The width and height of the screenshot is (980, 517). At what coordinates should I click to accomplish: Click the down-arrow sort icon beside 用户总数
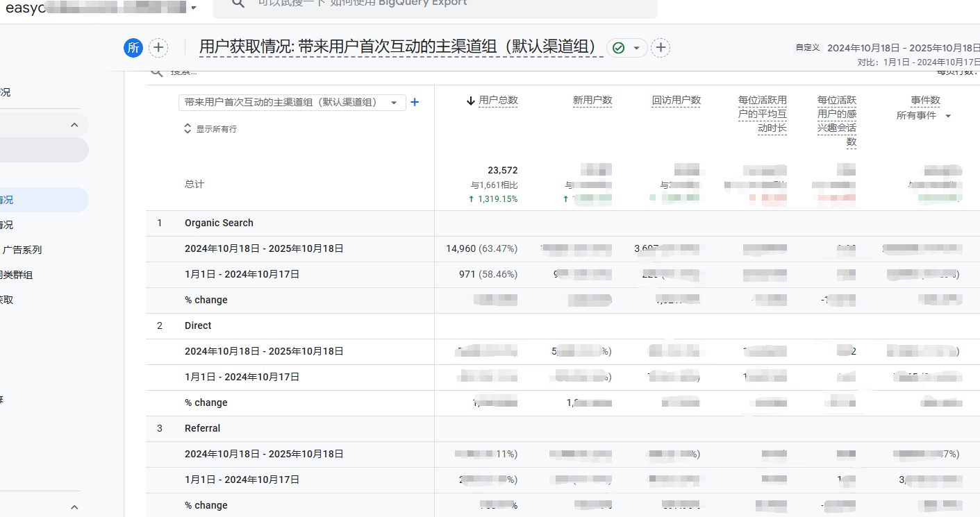470,101
